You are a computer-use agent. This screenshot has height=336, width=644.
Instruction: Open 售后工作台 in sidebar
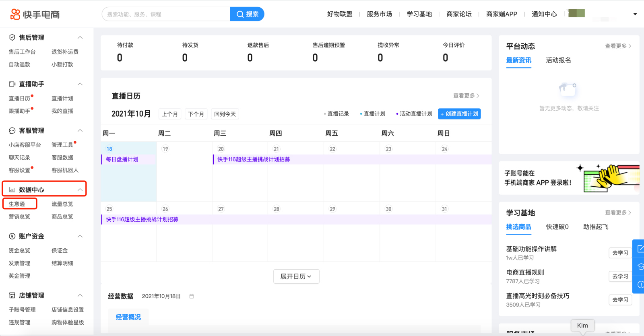coord(22,52)
